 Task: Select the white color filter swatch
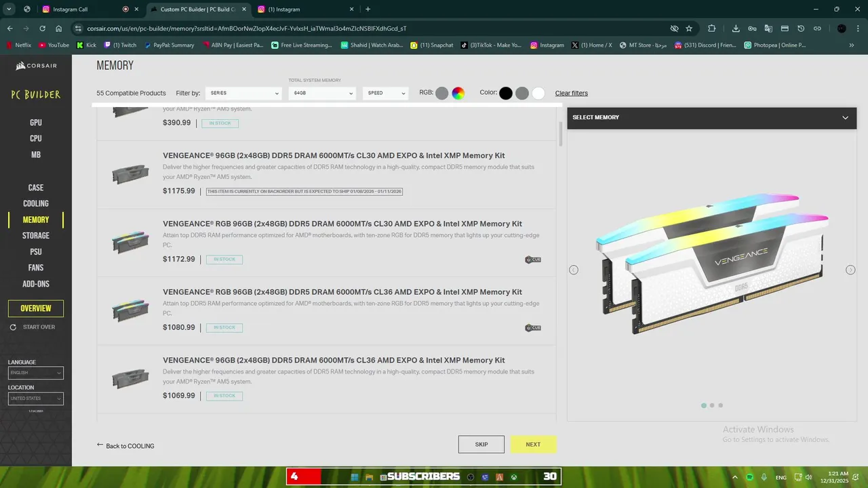coord(538,94)
